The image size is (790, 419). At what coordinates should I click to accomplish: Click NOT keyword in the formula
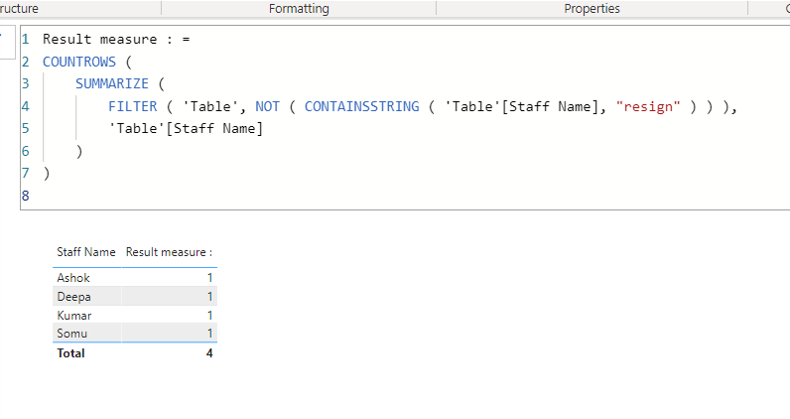(x=267, y=106)
